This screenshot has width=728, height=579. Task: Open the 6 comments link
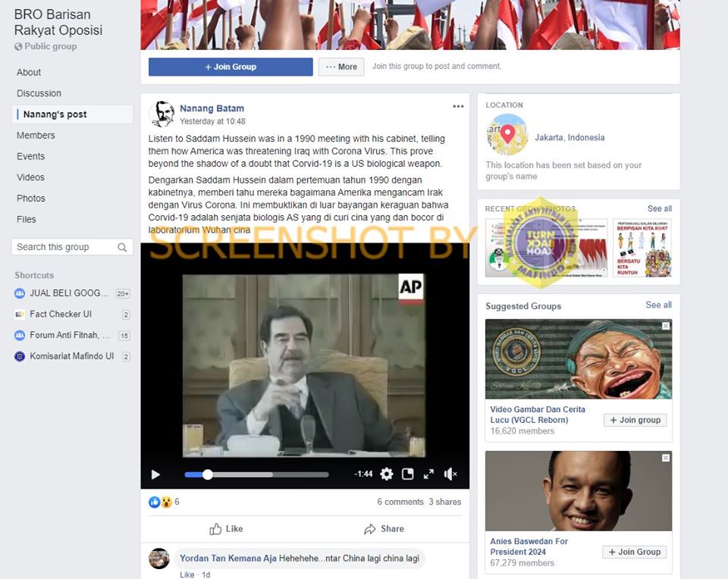pos(400,502)
